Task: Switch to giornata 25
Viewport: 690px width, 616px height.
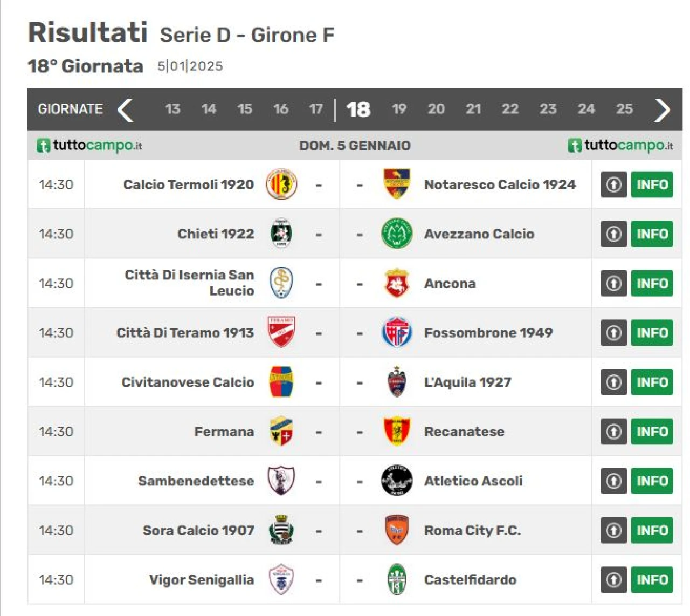Action: point(624,109)
